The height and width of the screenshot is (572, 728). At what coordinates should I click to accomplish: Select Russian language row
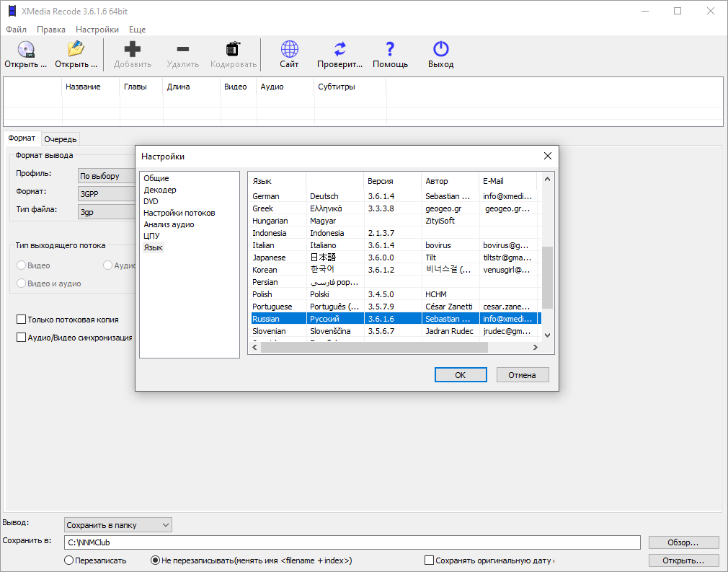pyautogui.click(x=395, y=319)
